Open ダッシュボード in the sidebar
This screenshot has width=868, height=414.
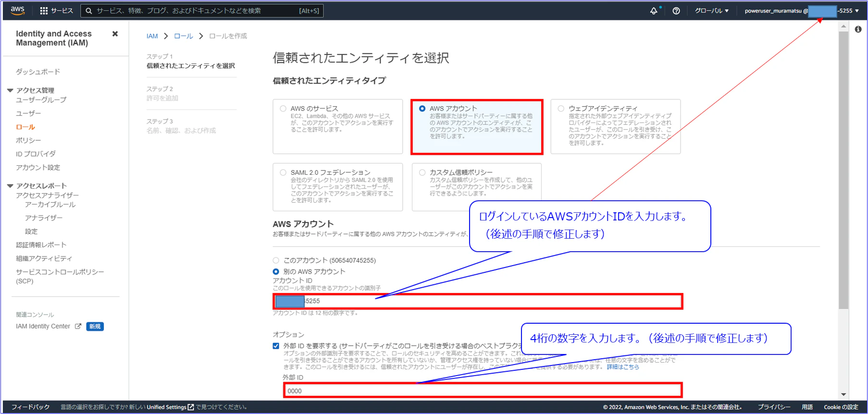[x=38, y=72]
